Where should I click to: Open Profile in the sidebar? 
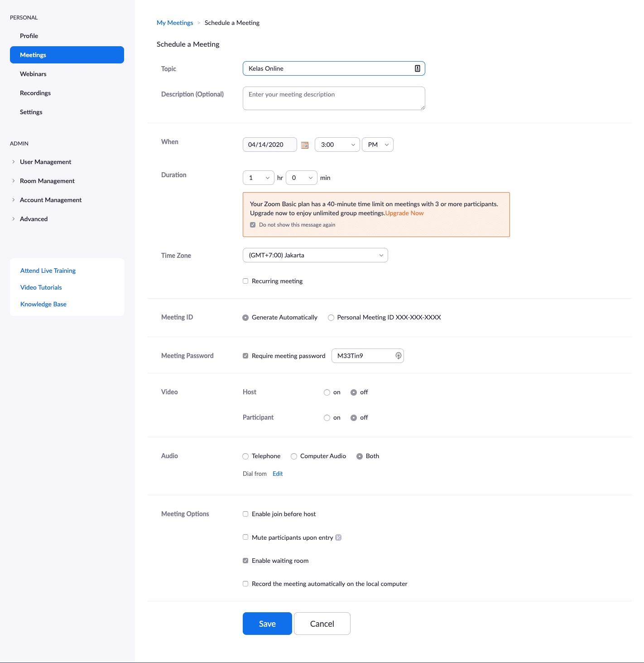point(29,36)
